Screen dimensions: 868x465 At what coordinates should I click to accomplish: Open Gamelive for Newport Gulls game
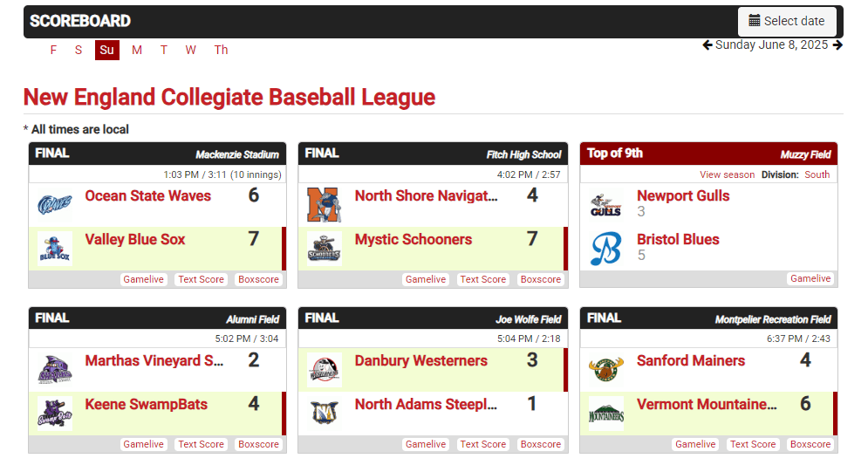[x=810, y=279]
